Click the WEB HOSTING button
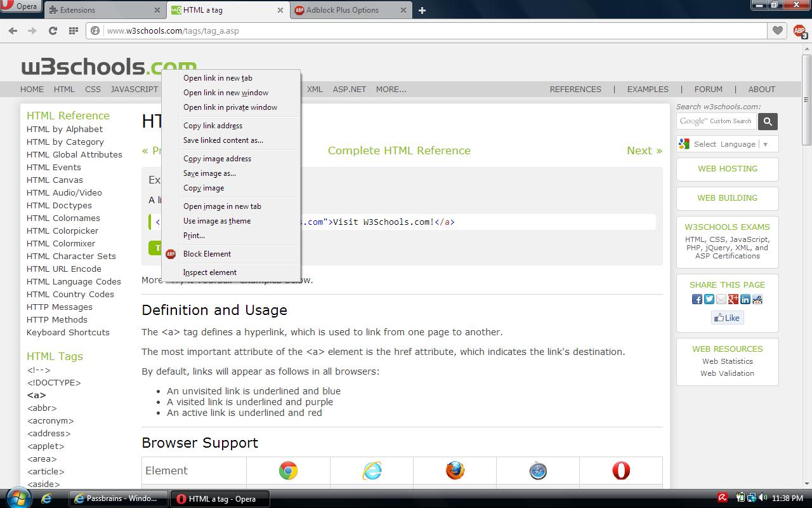This screenshot has height=508, width=812. click(728, 169)
